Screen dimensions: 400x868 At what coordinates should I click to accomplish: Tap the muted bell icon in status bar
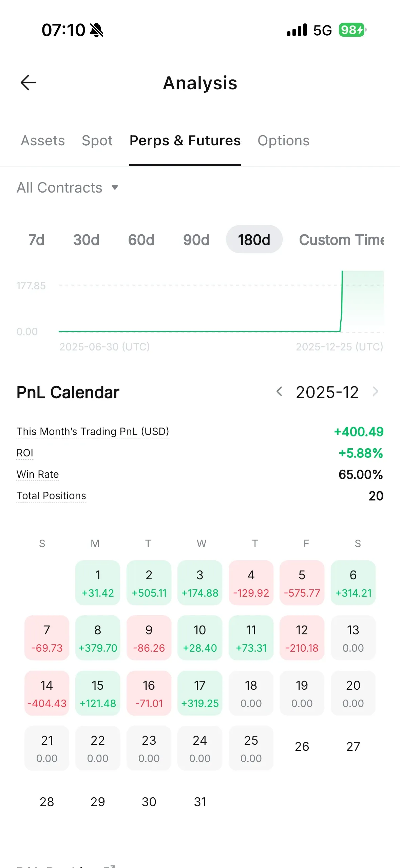97,30
